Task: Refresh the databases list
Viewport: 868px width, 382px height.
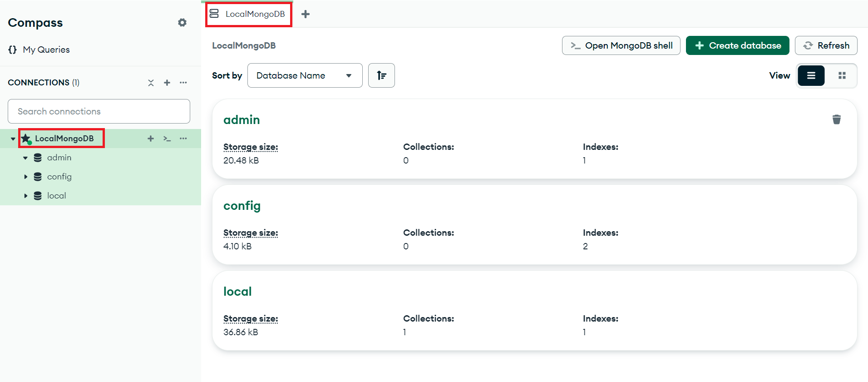Action: coord(826,45)
